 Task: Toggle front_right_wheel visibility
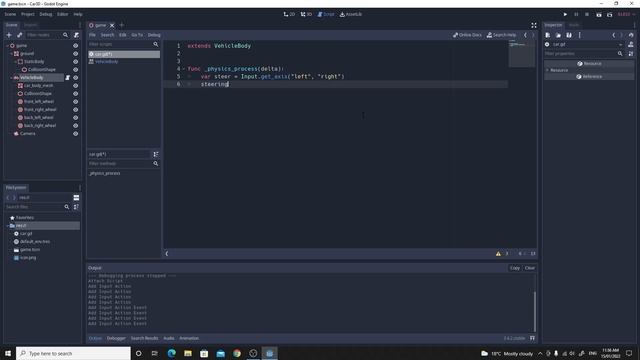(x=76, y=109)
